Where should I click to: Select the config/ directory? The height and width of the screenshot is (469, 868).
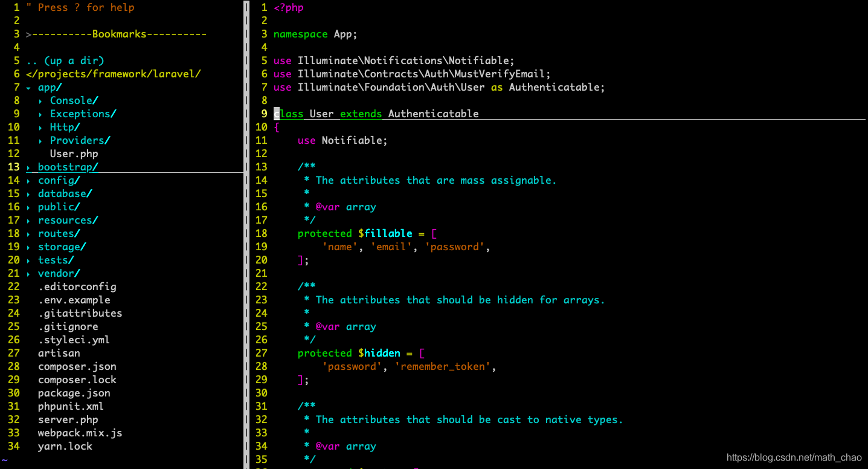tap(59, 181)
